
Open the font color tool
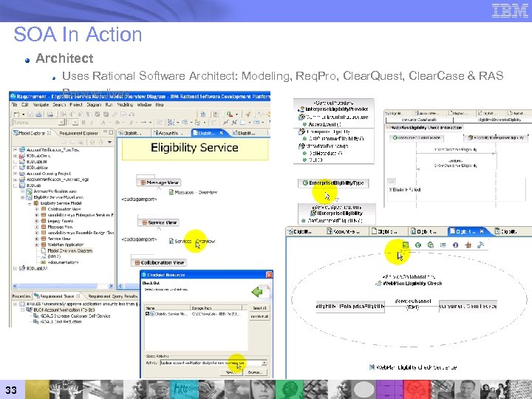[x=103, y=123]
